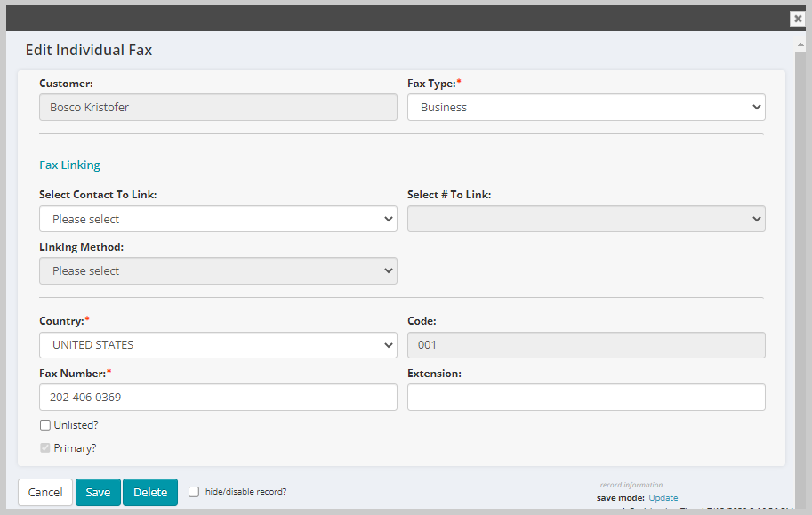Toggle the Primary checkbox
Screen dimensions: 812x515
click(x=45, y=448)
